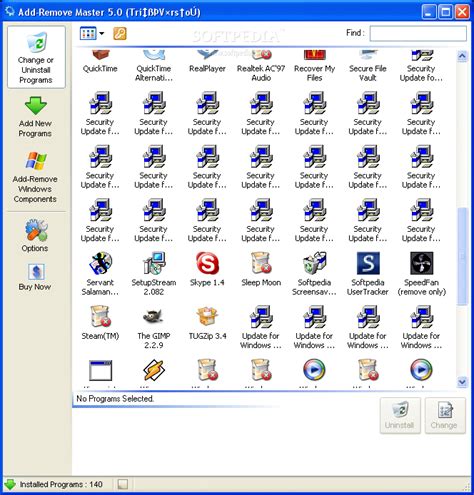Click the status bar Installed Programs arrow icon

[10, 484]
